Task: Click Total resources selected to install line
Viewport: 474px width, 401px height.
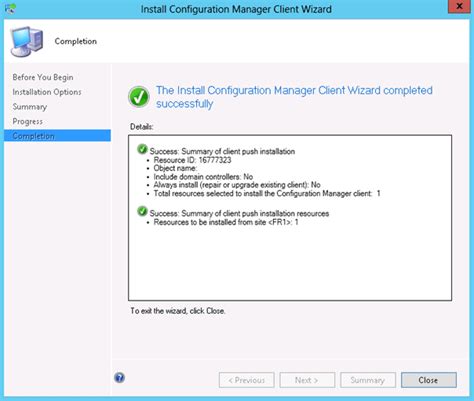Action: pyautogui.click(x=267, y=193)
